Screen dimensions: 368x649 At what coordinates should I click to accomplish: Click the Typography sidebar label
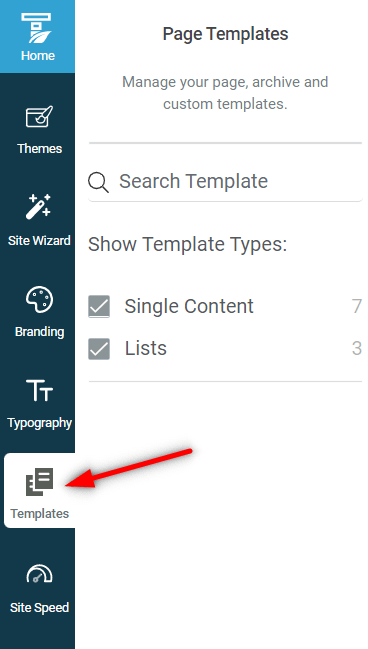(x=39, y=423)
